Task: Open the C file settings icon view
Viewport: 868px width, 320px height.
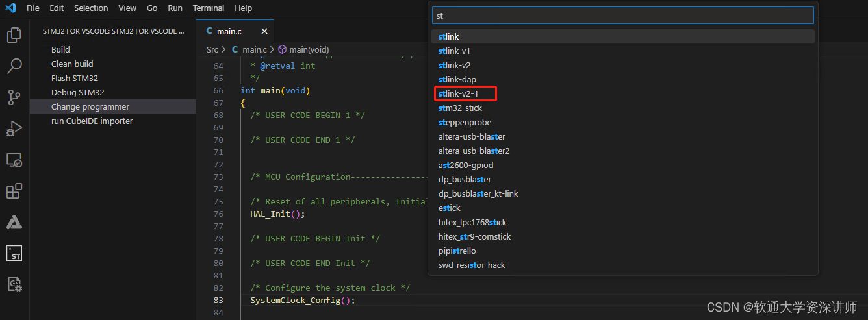Action: [x=14, y=284]
